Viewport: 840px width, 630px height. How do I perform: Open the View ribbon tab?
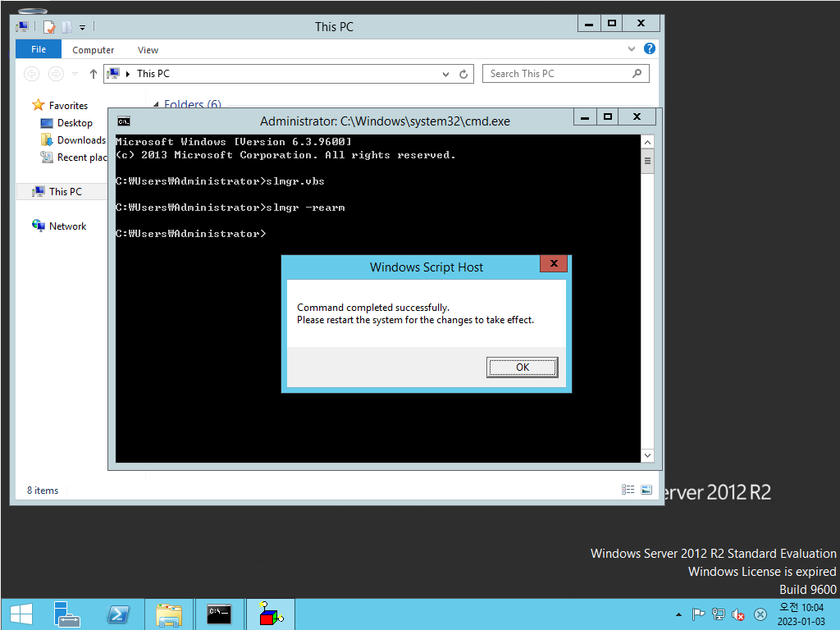pyautogui.click(x=148, y=50)
